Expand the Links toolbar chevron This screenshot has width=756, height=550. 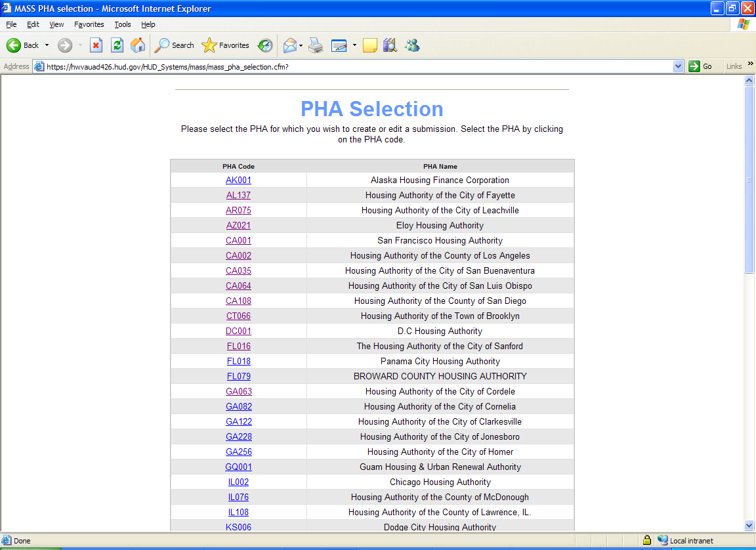750,63
